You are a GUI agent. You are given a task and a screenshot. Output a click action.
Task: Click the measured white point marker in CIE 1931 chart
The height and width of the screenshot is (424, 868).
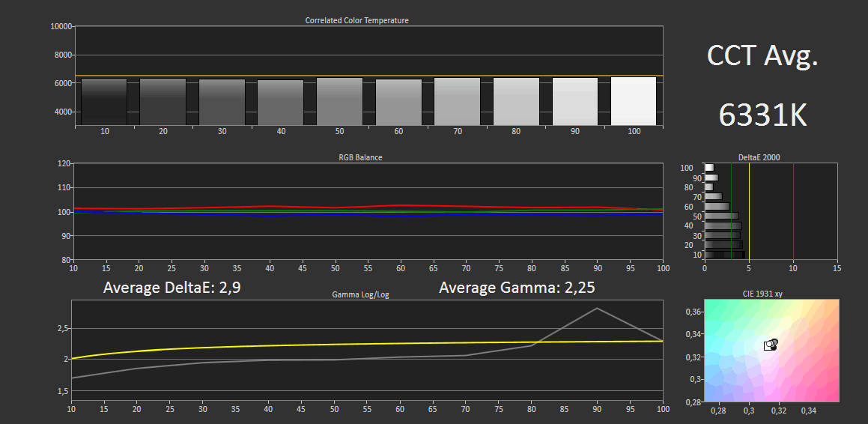click(x=769, y=345)
